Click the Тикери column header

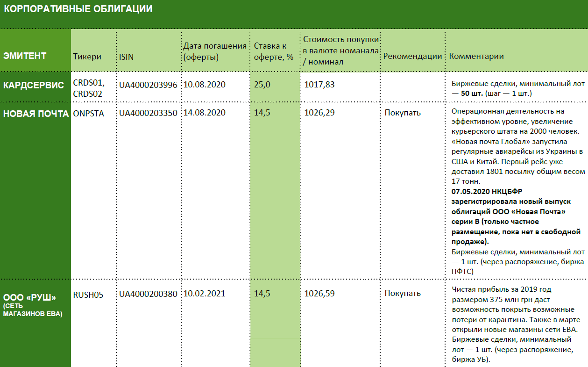tap(87, 57)
